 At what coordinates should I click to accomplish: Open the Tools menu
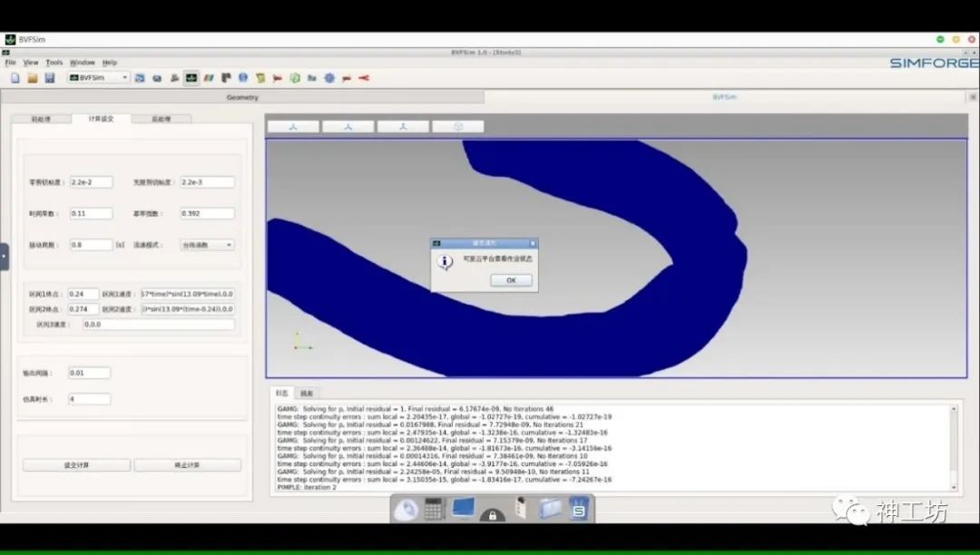54,63
